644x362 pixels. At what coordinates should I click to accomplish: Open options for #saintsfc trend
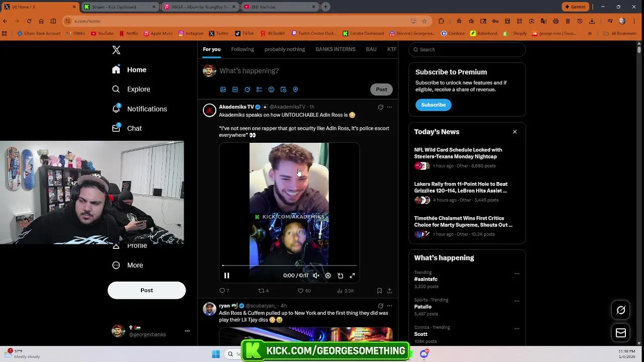click(x=517, y=274)
